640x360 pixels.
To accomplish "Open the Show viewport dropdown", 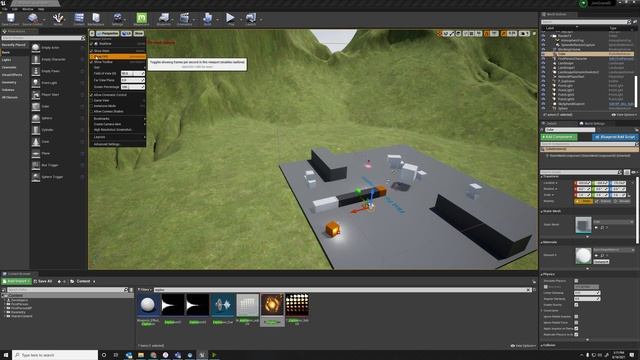I will click(x=139, y=33).
